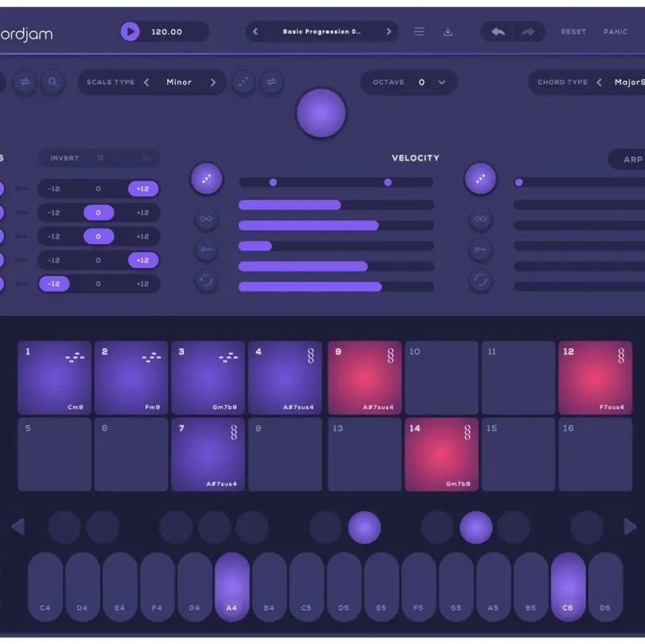The image size is (645, 644).
Task: Adjust the first velocity bar
Action: [336, 205]
